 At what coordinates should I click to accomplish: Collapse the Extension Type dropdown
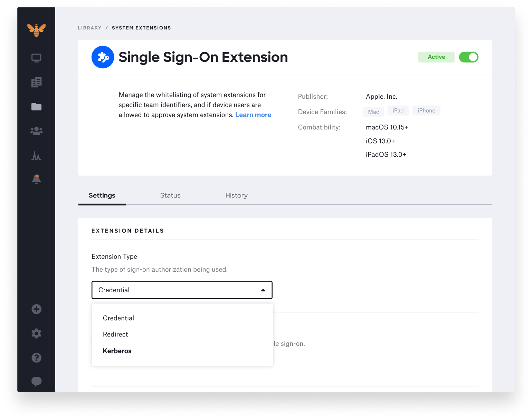coord(262,290)
